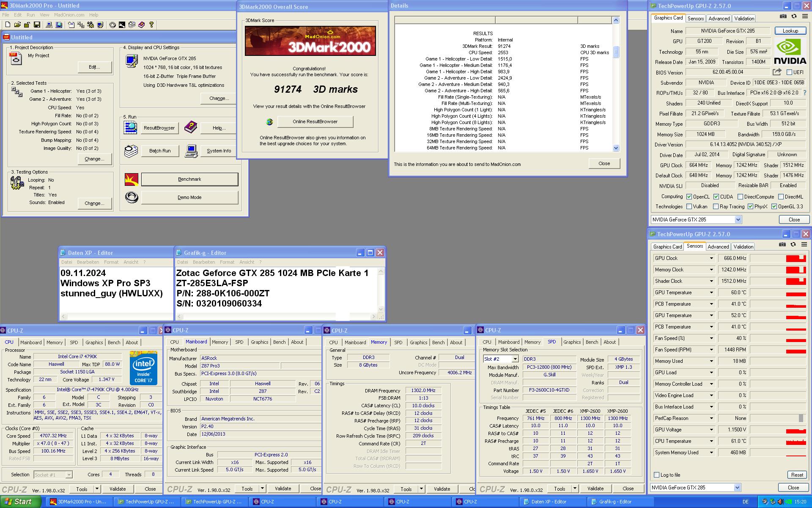Open hamburger menu in GPU-Z Sensors window

[x=804, y=244]
